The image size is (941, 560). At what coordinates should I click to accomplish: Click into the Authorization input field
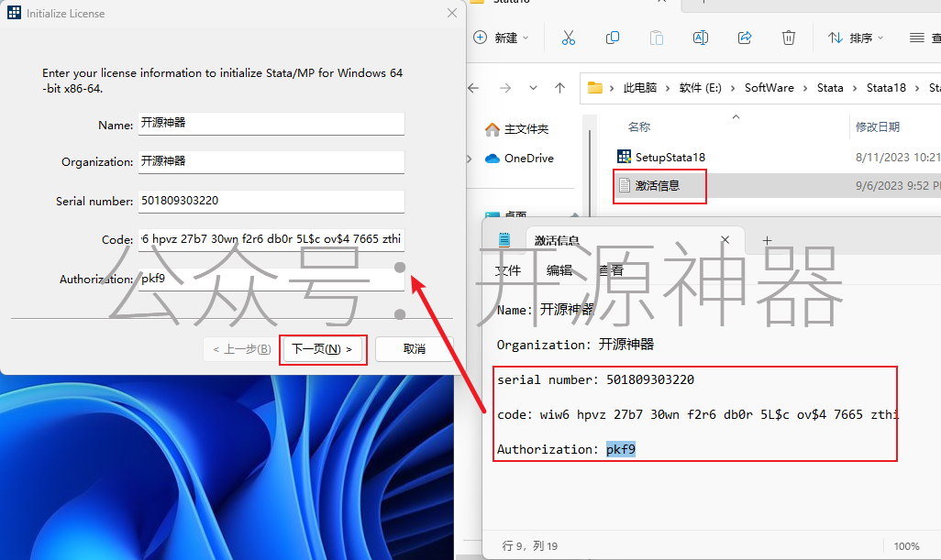coord(271,279)
